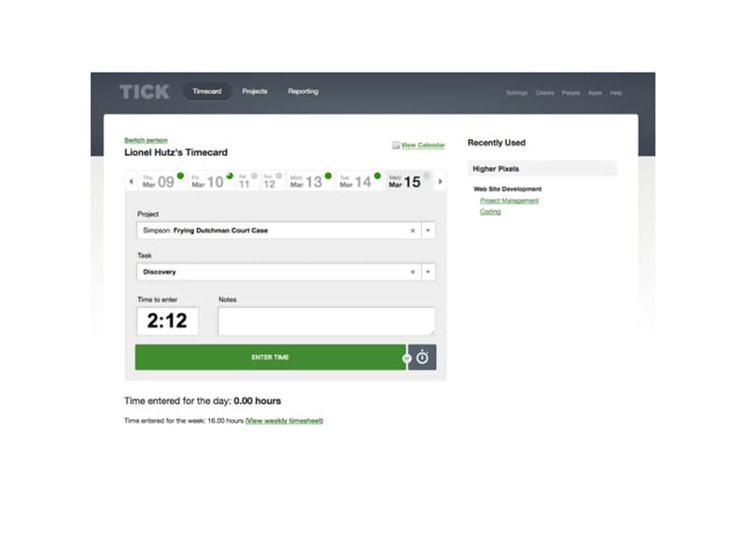Click into the Notes text box

tap(326, 321)
